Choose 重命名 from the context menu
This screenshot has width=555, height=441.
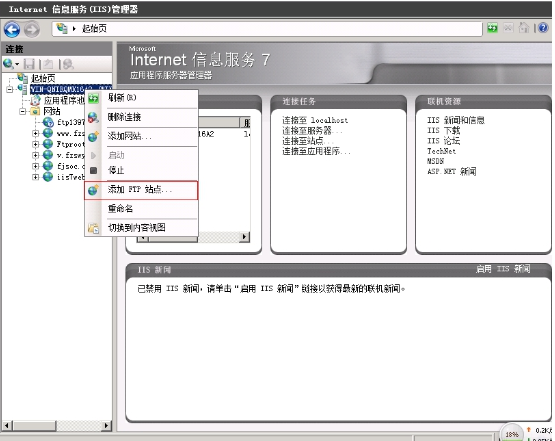click(x=141, y=208)
